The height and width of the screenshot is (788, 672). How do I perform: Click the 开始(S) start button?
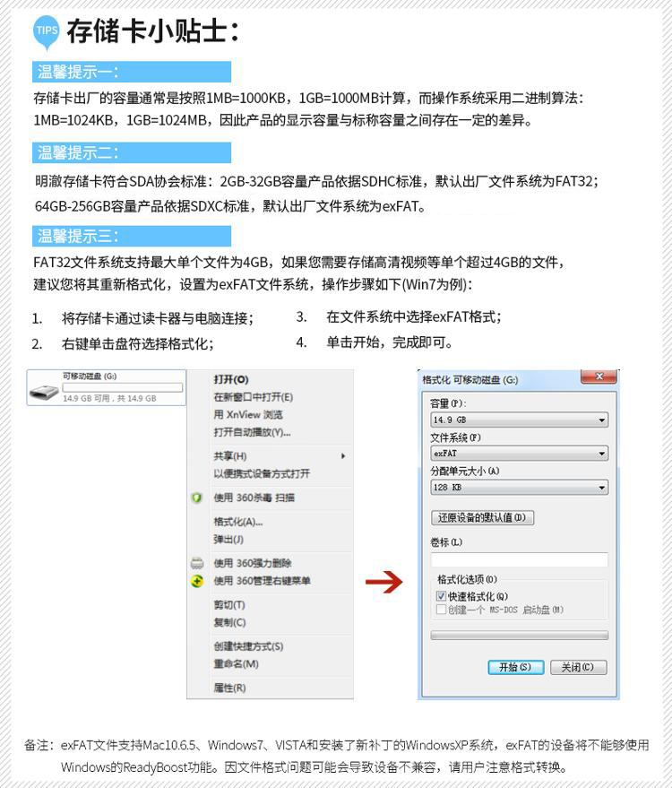tap(516, 667)
